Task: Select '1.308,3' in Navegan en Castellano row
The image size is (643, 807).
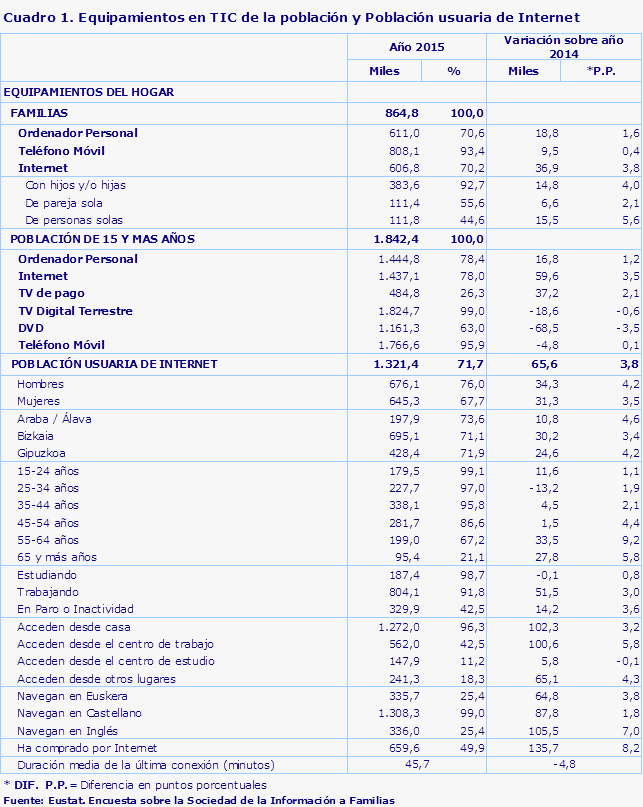Action: pos(399,713)
